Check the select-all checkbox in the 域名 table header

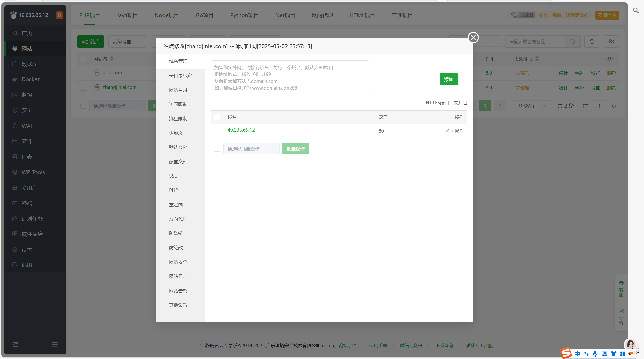217,117
